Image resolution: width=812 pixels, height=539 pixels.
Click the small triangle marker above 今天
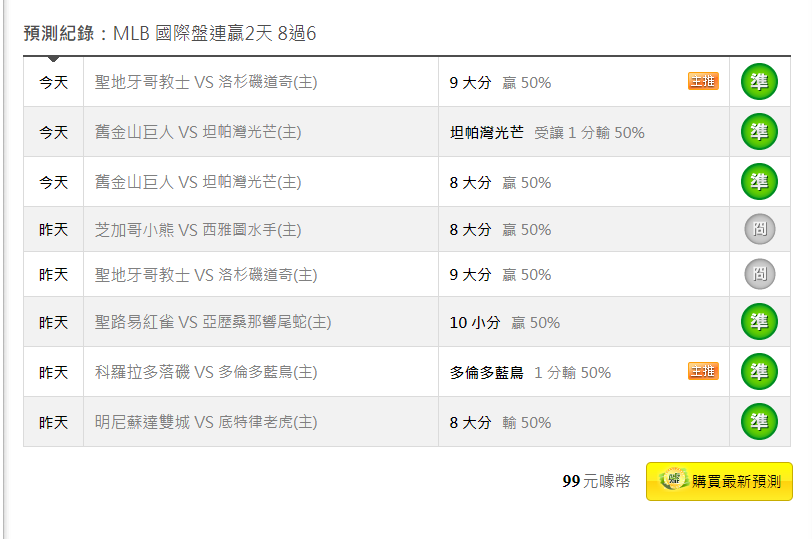[53, 59]
